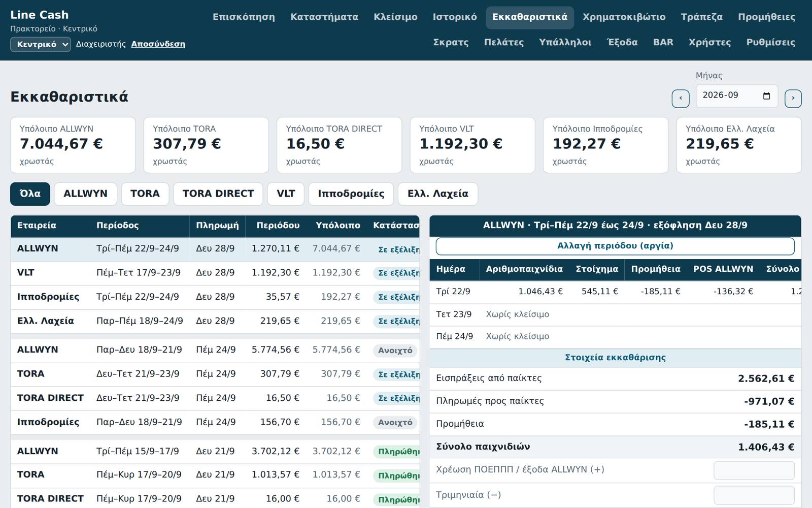Select ALLWYN row Παρ–Δευ 18/9–21/9

tap(215, 351)
